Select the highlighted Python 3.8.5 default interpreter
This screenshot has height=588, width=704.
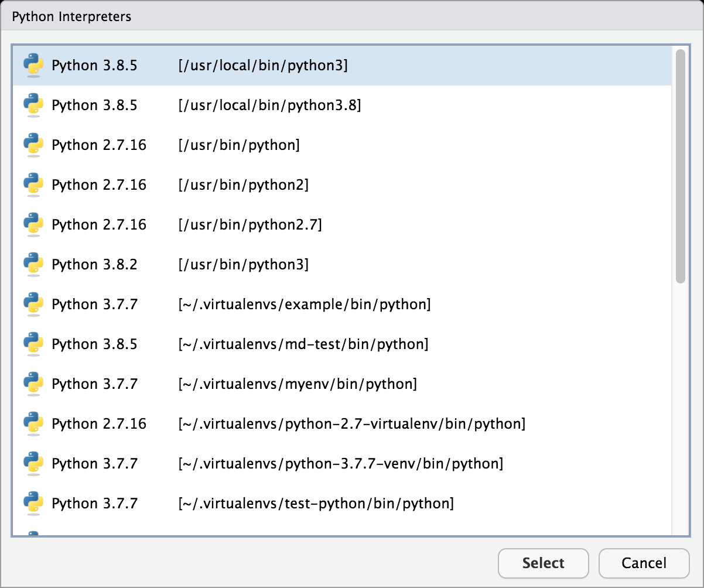click(x=176, y=65)
